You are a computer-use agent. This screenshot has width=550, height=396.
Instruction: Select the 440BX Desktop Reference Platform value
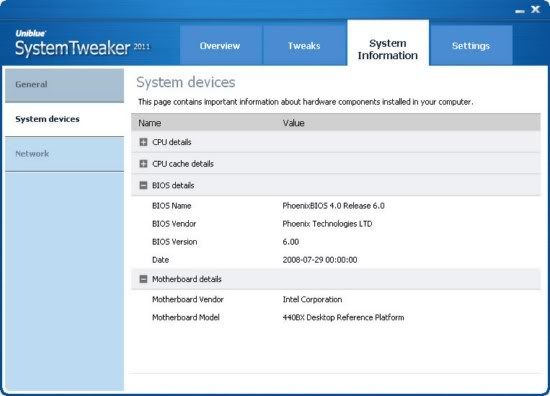coord(343,317)
